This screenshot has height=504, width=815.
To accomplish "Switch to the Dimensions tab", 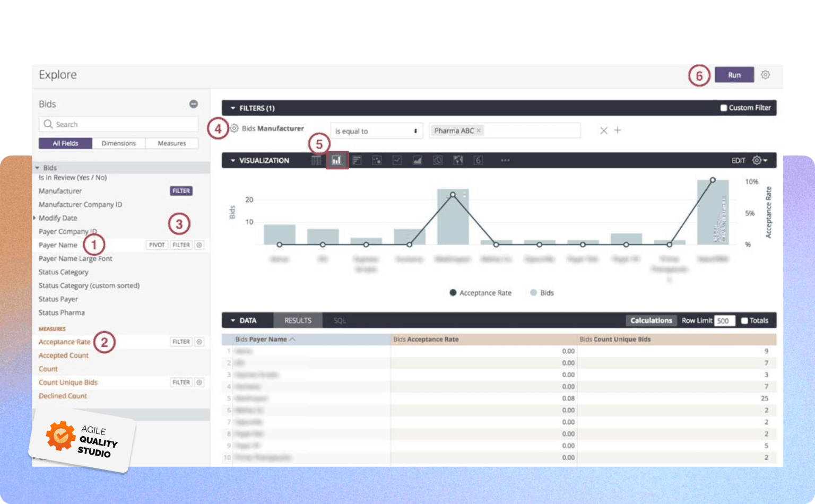I will pyautogui.click(x=118, y=143).
